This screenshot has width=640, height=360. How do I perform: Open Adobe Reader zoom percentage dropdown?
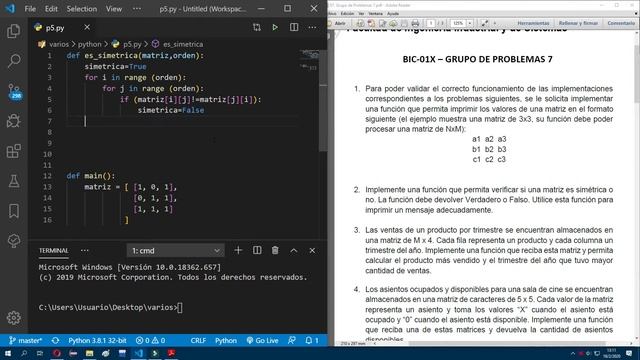470,23
